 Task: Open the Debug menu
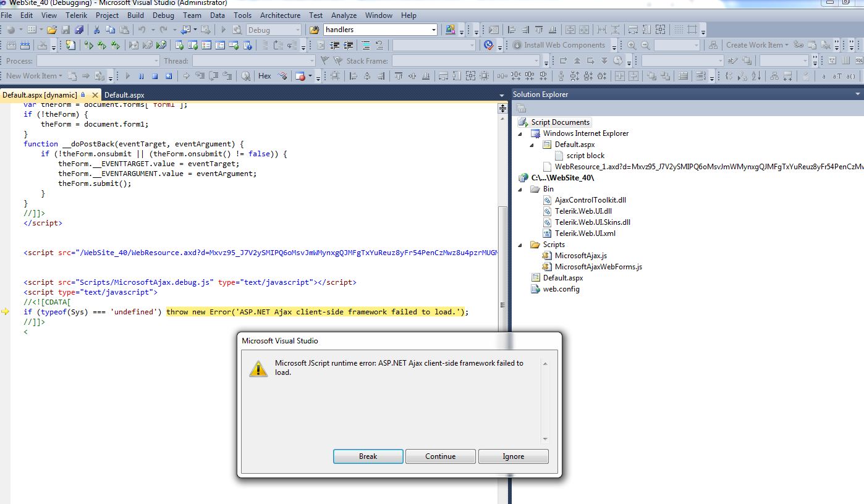[x=163, y=15]
